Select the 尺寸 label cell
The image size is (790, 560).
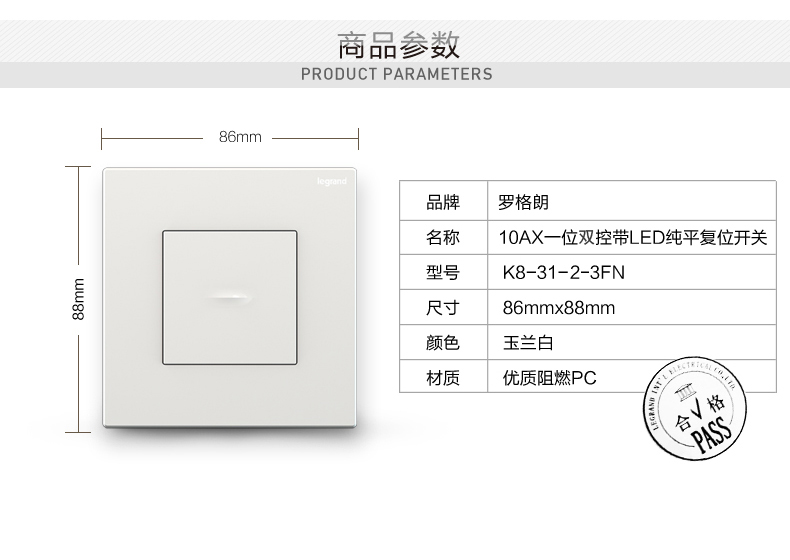point(443,308)
